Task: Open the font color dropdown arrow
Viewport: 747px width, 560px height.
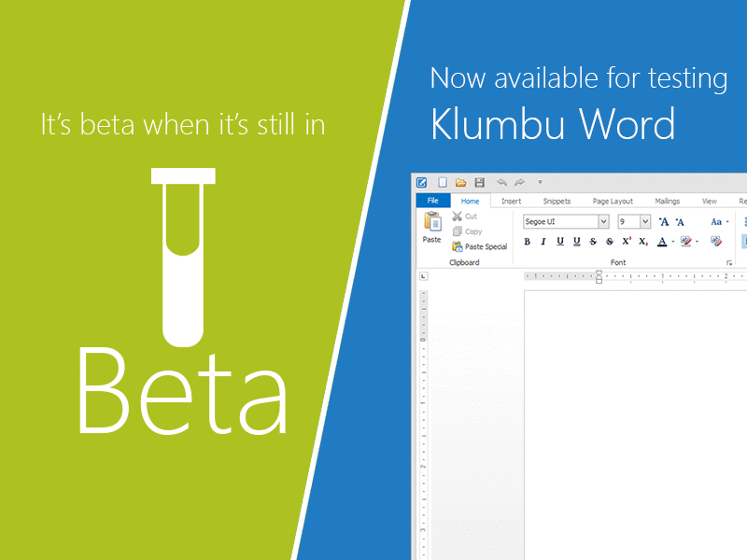Action: [x=673, y=242]
